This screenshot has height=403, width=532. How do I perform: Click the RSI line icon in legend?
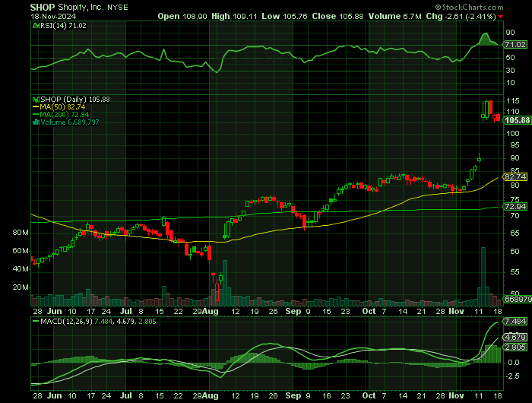[36, 25]
